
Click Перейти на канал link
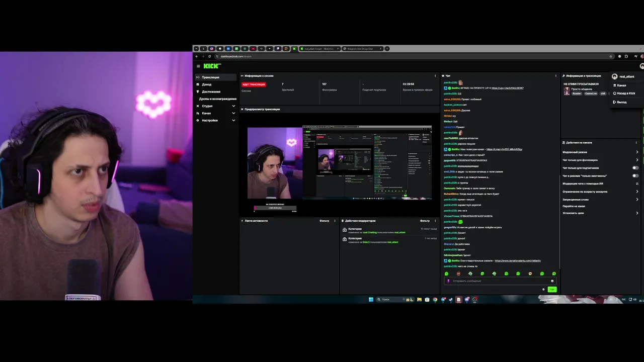574,206
